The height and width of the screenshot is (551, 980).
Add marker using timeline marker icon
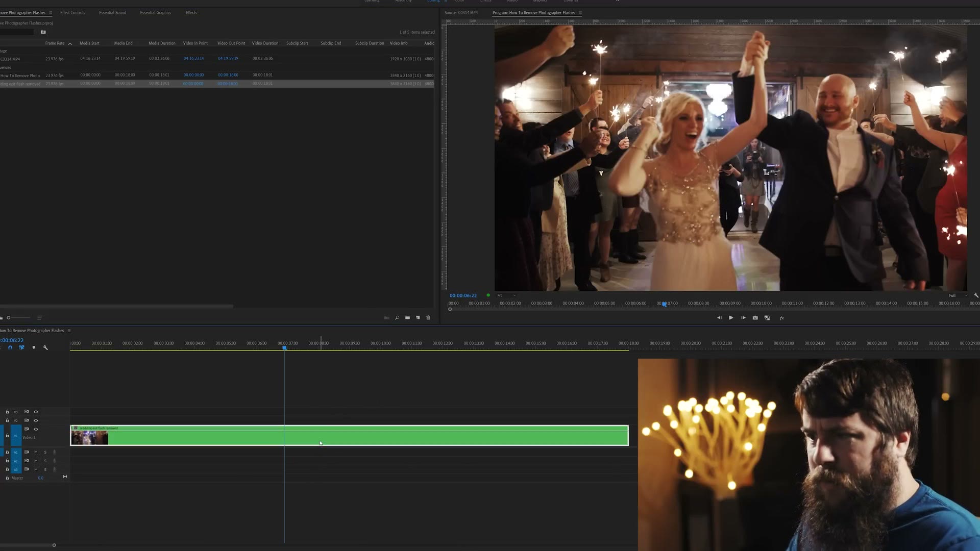(34, 347)
